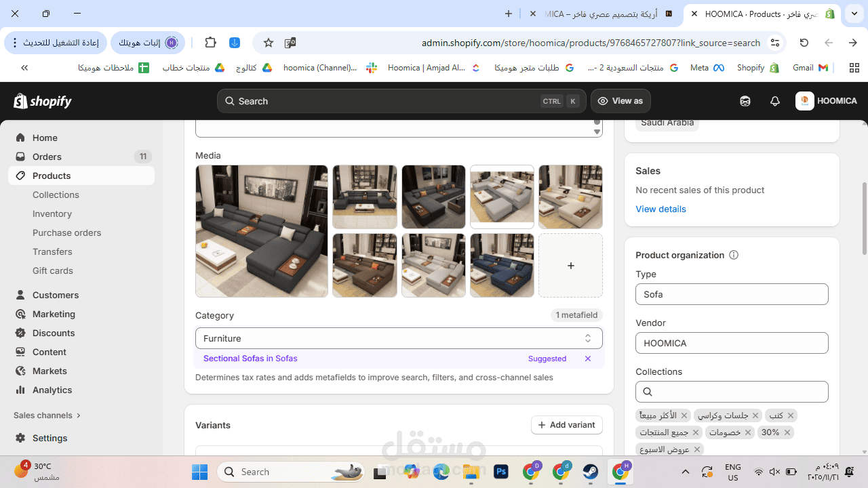Open browser Extensions puzzle icon
Viewport: 868px width, 488px height.
210,43
